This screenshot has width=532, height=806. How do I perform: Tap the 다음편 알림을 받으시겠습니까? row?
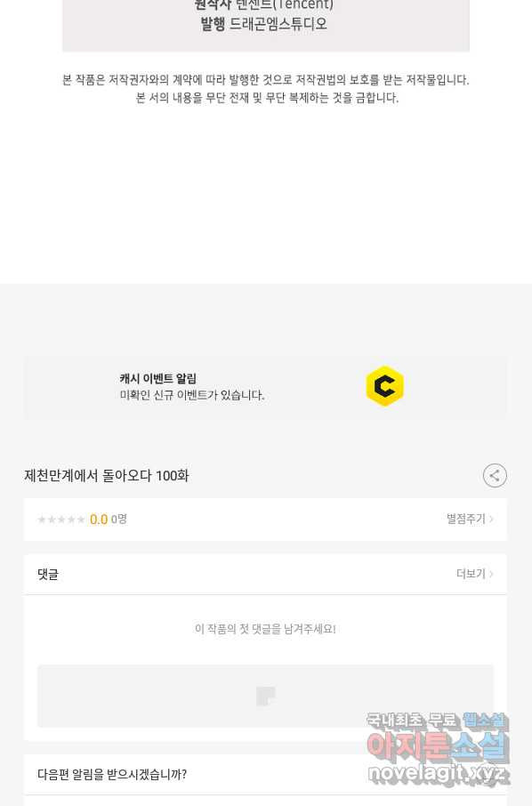pos(265,774)
